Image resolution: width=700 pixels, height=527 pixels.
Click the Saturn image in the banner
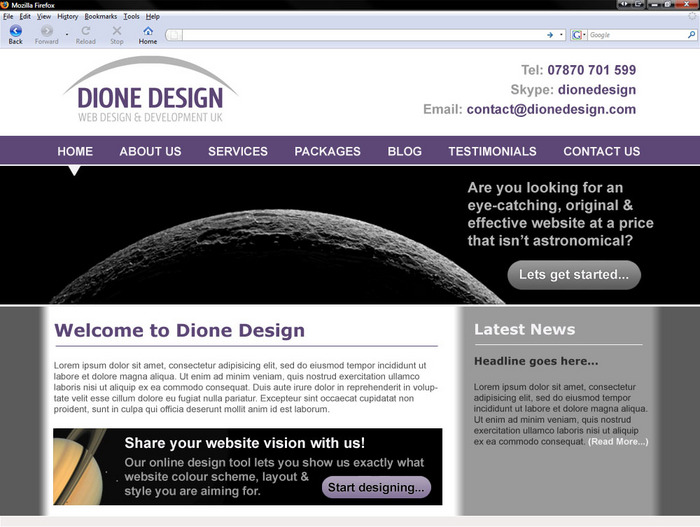click(79, 467)
